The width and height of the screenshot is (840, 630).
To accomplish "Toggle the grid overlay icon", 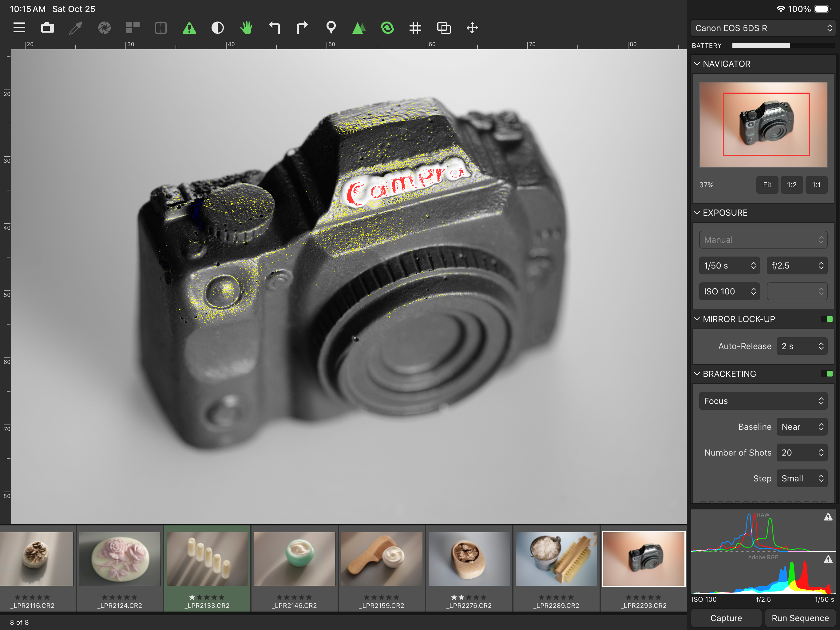I will [x=415, y=28].
